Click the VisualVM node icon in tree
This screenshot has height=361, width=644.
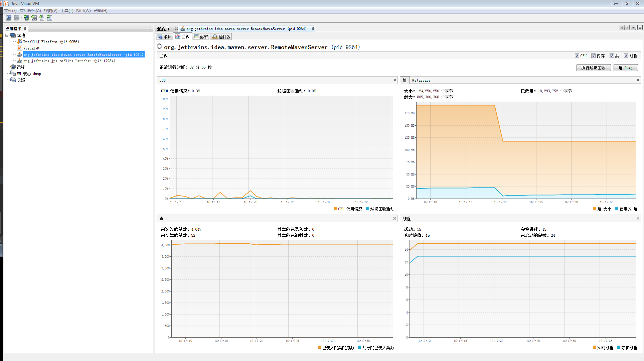(x=19, y=48)
